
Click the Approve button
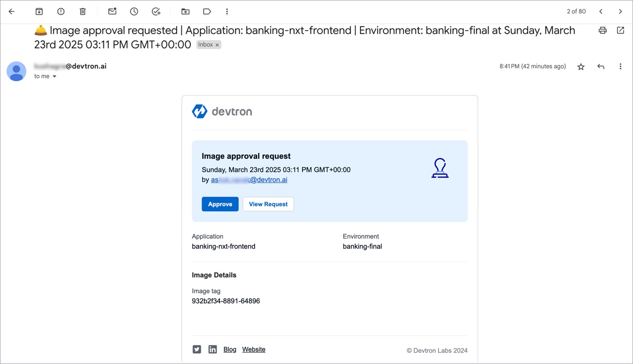coord(220,204)
